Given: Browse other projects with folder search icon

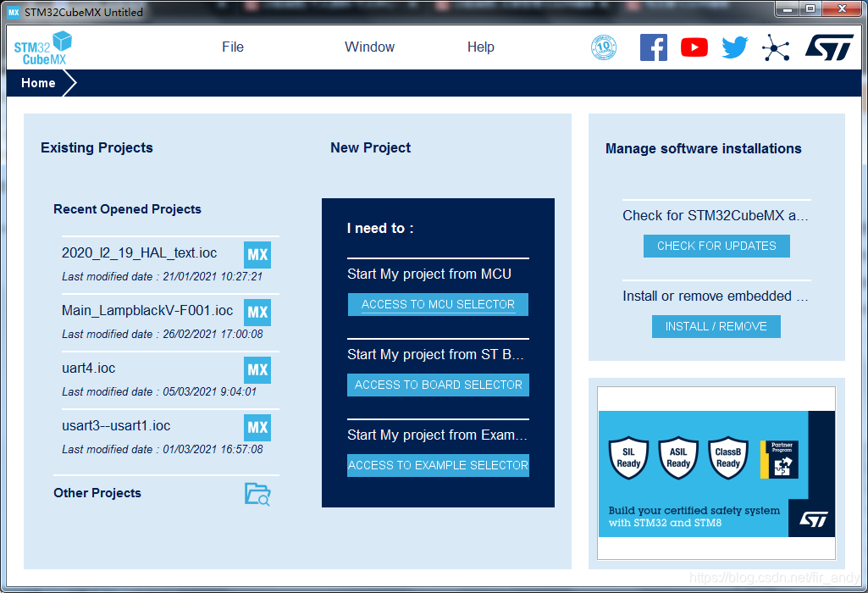Looking at the screenshot, I should 257,494.
